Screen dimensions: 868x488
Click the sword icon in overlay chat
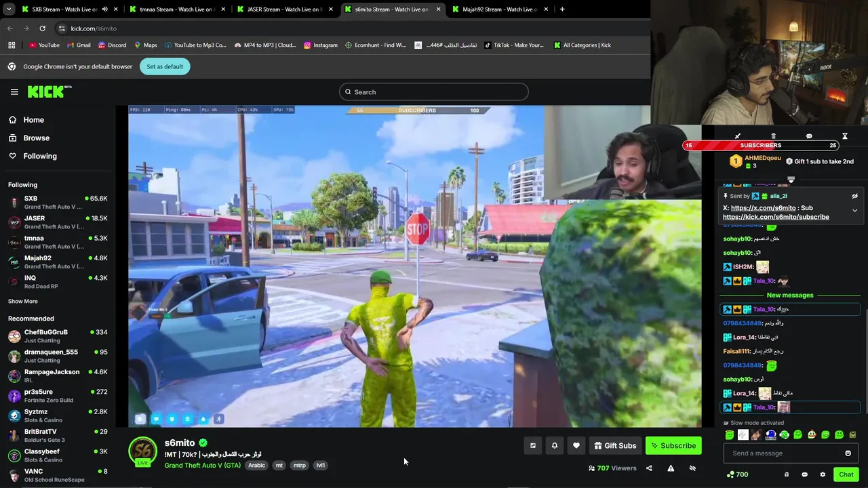tap(738, 136)
